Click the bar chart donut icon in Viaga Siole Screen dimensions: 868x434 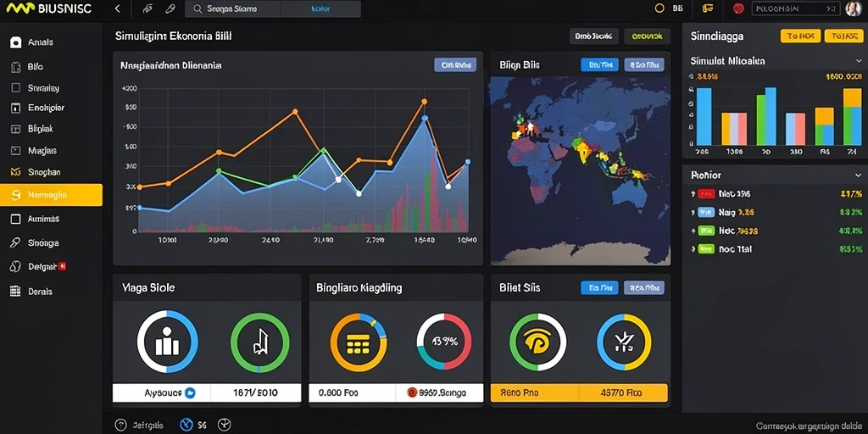167,342
